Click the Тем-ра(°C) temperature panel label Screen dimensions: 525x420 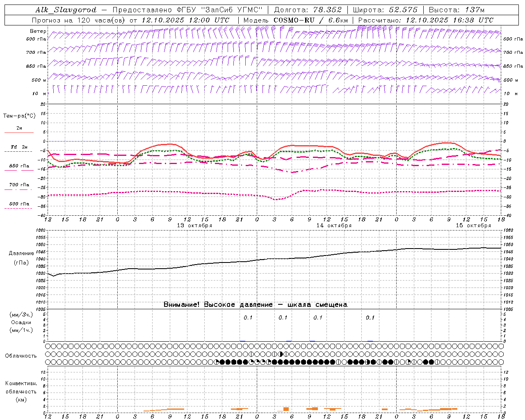[x=19, y=116]
